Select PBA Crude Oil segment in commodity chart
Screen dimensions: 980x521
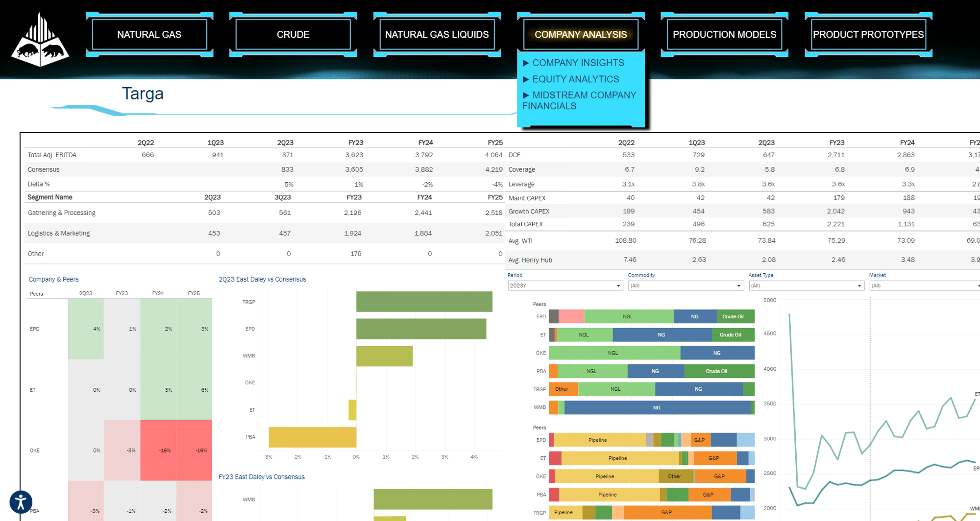click(719, 371)
